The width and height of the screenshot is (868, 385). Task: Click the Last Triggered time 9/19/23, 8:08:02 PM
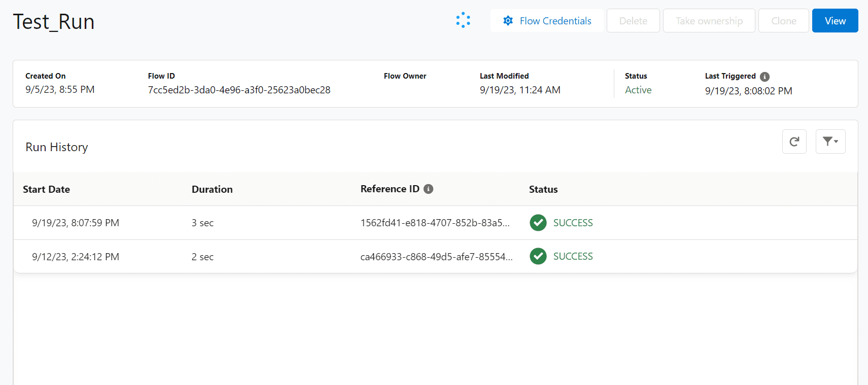[x=748, y=91]
